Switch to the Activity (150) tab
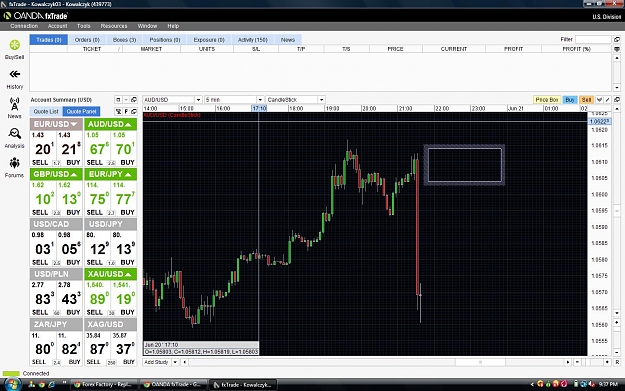 [x=253, y=40]
